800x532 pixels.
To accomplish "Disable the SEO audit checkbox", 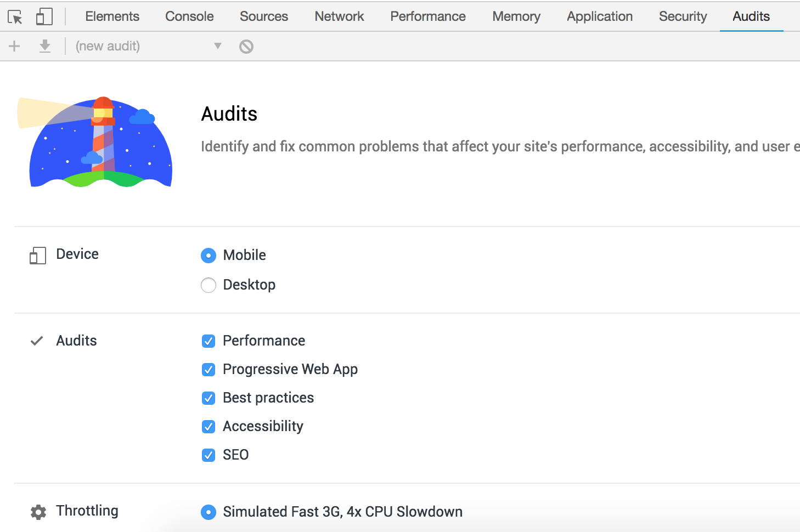I will pyautogui.click(x=209, y=455).
